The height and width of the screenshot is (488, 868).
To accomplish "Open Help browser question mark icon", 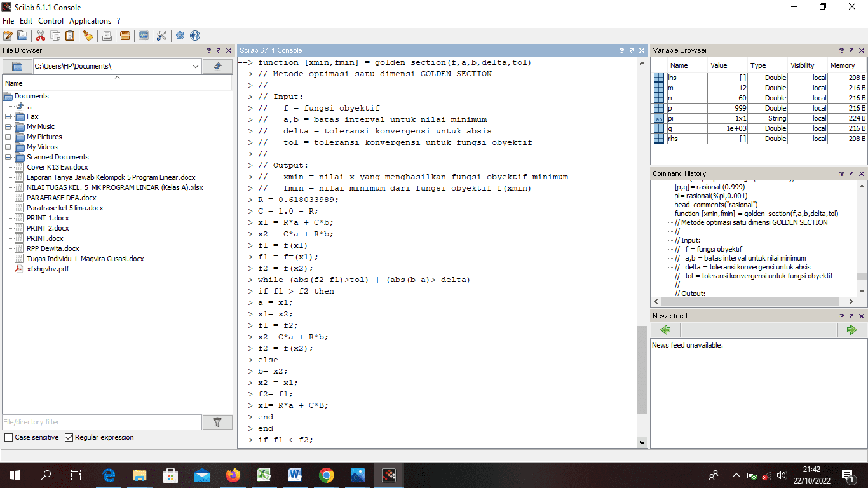I will click(x=195, y=36).
